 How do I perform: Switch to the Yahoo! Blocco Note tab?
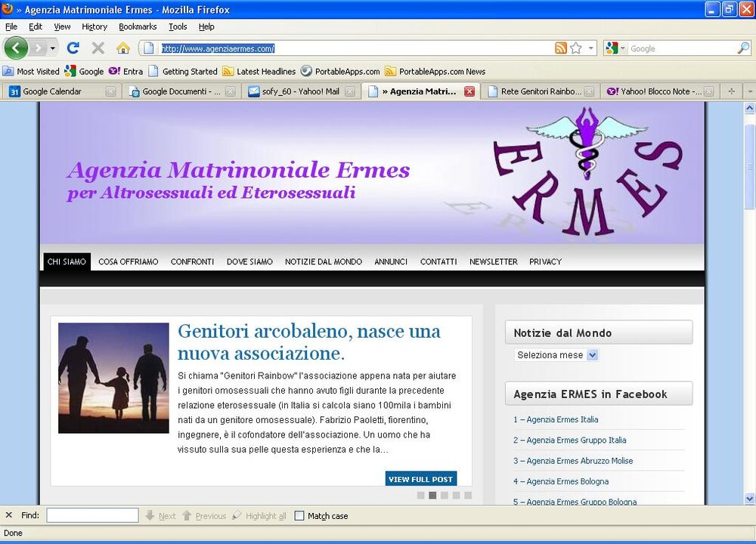pyautogui.click(x=659, y=91)
